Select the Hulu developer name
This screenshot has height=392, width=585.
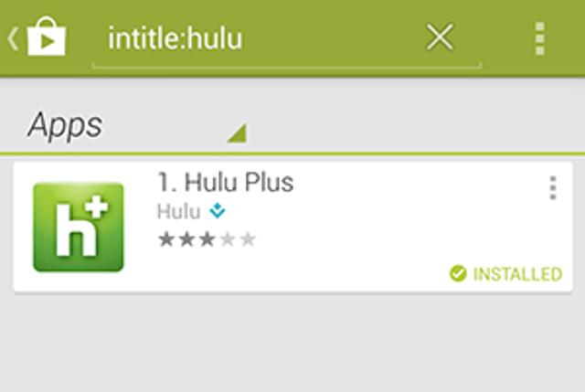pos(179,211)
